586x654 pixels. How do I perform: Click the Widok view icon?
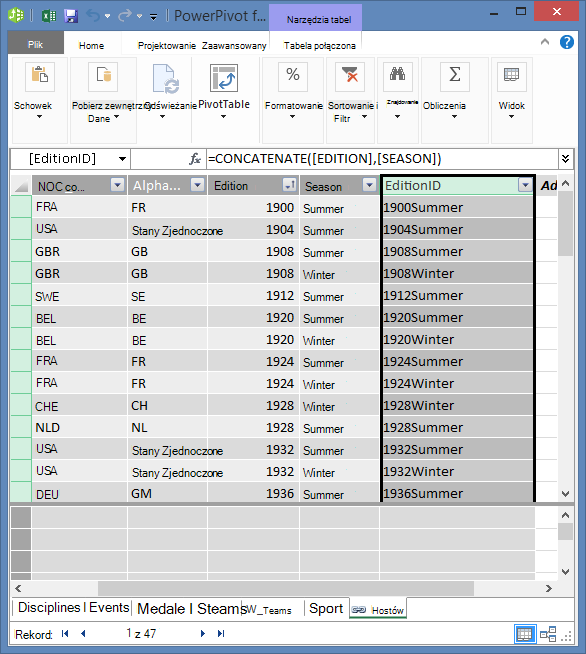click(512, 76)
